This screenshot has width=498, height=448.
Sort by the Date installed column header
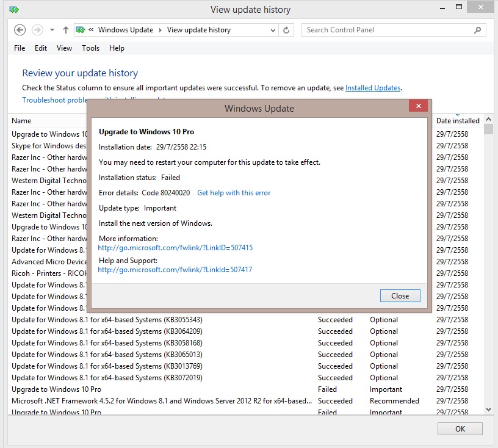pyautogui.click(x=458, y=121)
